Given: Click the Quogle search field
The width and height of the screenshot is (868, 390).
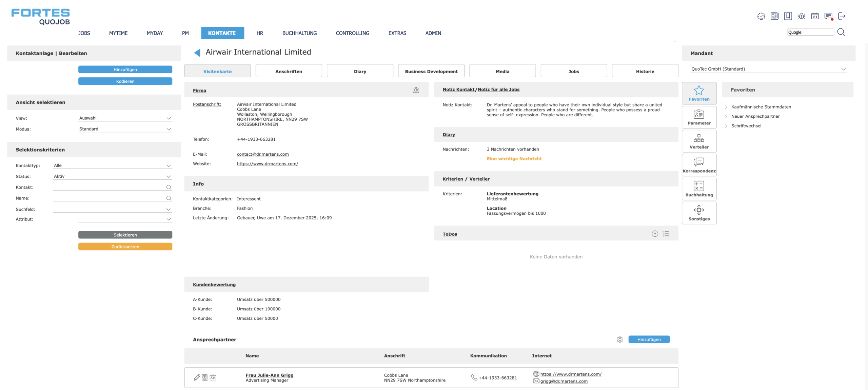Looking at the screenshot, I should (810, 32).
